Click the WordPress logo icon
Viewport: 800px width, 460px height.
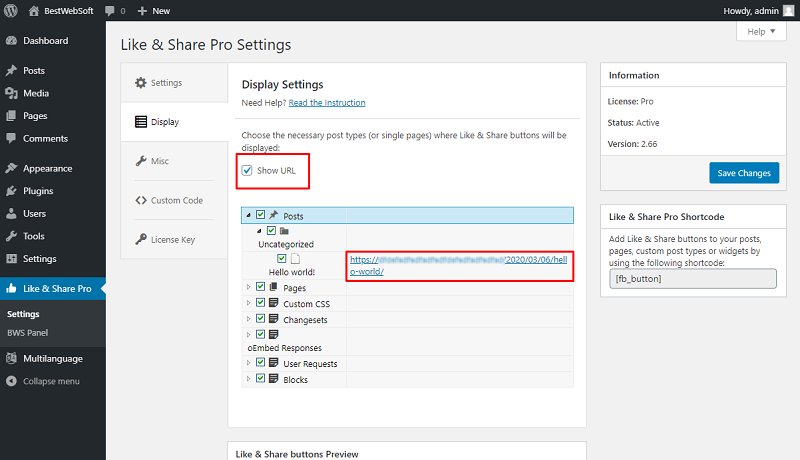(11, 11)
